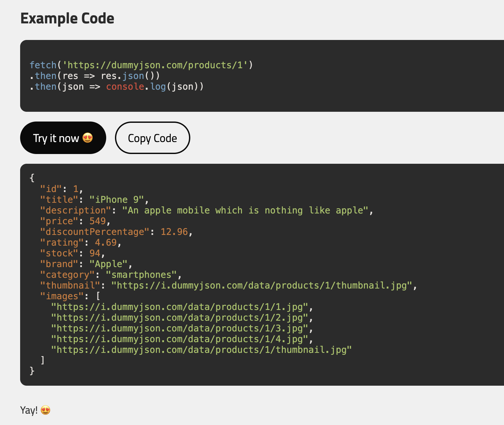
Task: Click the "id" key in JSON output
Action: click(51, 189)
